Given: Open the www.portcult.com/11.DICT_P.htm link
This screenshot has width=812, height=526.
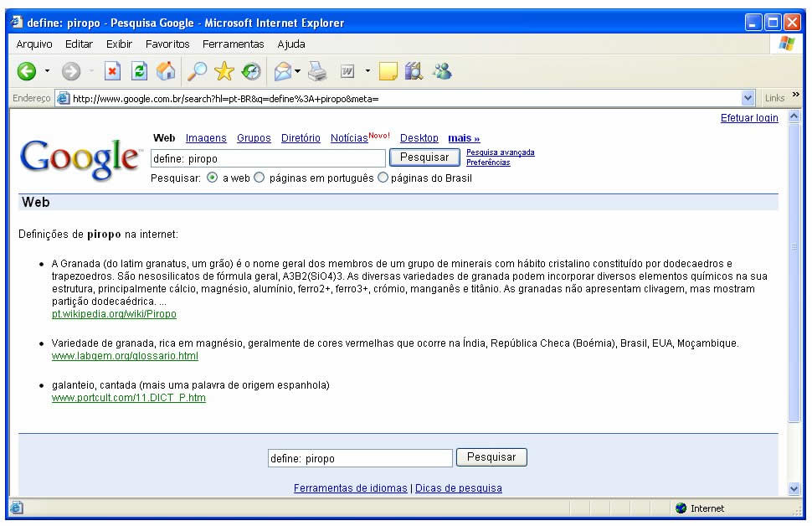Looking at the screenshot, I should pyautogui.click(x=128, y=398).
